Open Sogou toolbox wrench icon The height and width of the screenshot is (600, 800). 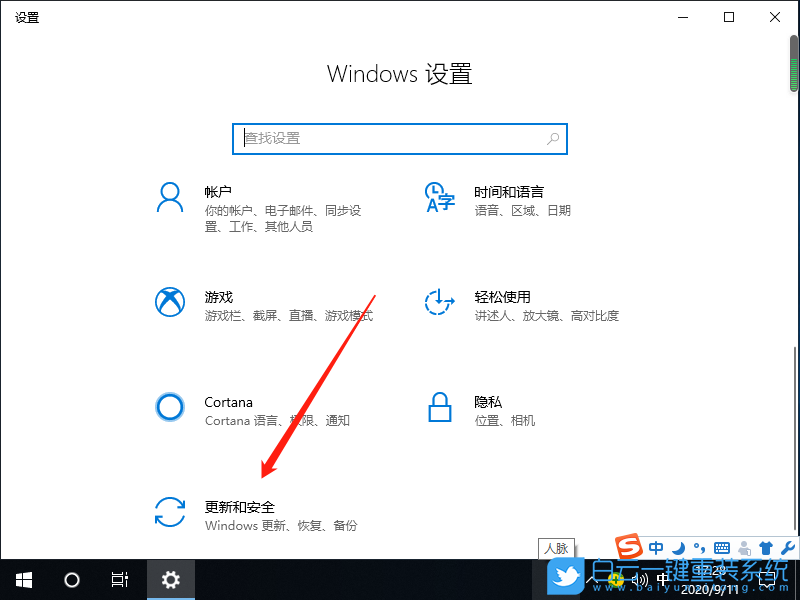click(x=787, y=548)
